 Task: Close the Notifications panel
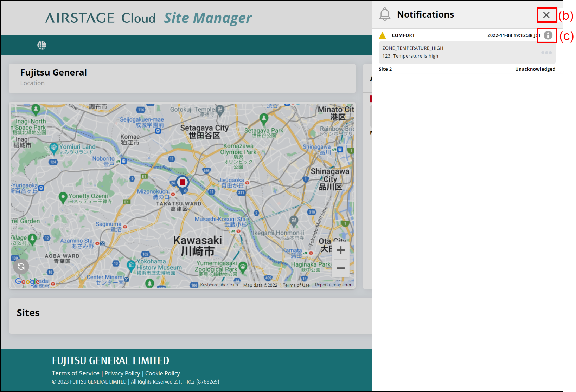click(x=546, y=15)
